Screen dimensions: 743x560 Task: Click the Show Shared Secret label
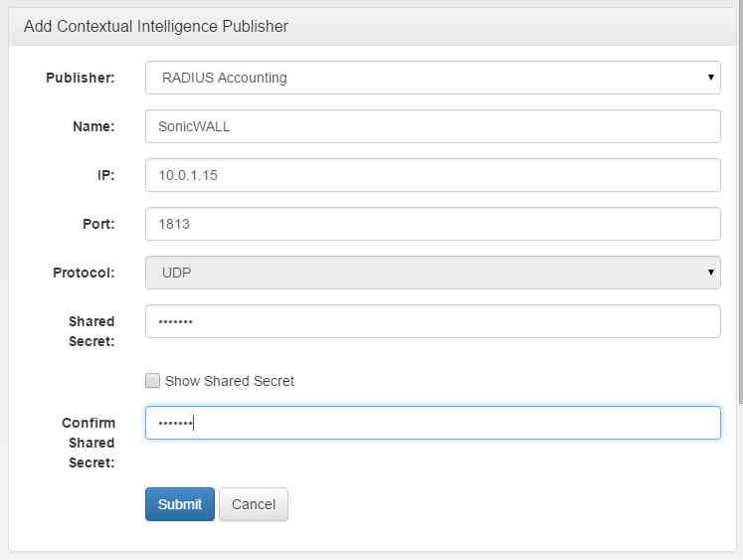coord(230,381)
